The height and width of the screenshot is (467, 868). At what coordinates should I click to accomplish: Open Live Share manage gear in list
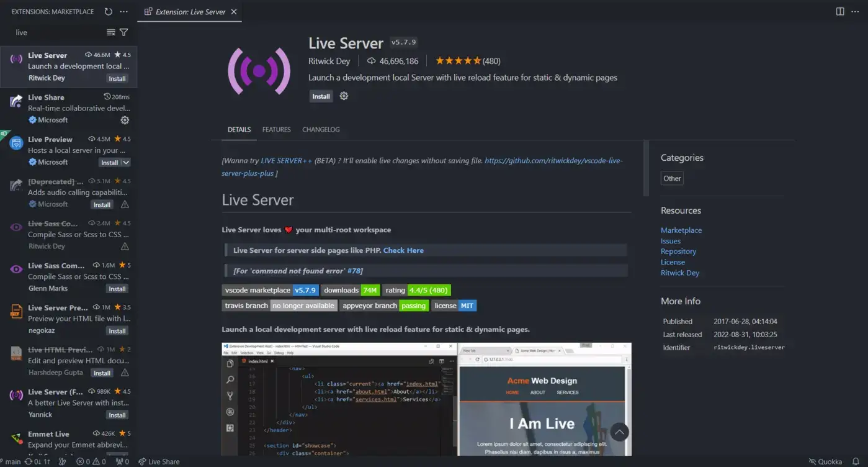click(125, 120)
